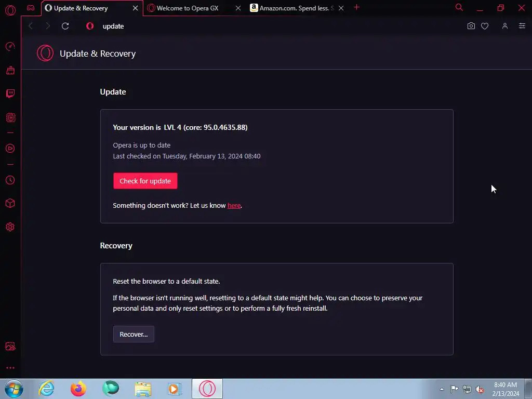Follow the 'here' feedback link
Viewport: 532px width, 399px height.
[234, 206]
